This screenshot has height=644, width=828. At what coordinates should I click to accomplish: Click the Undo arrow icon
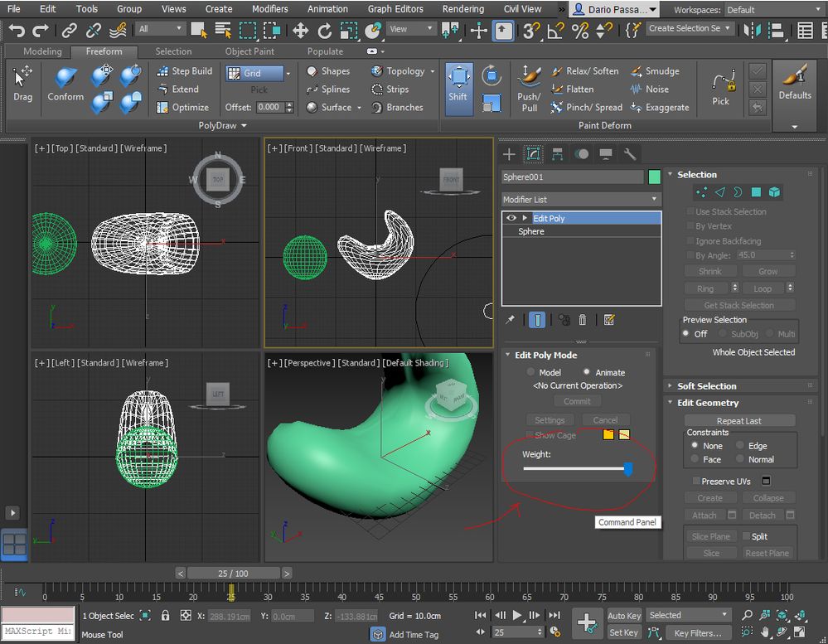click(17, 31)
